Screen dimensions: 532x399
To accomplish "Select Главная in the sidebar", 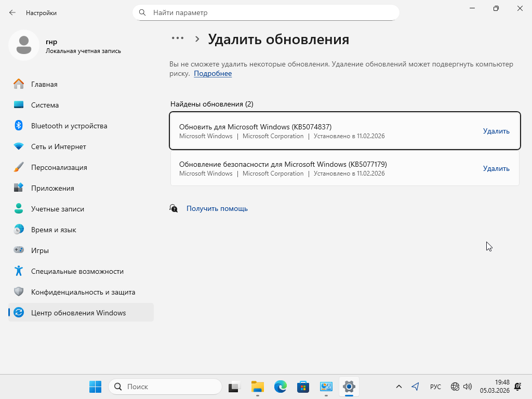I will click(44, 84).
